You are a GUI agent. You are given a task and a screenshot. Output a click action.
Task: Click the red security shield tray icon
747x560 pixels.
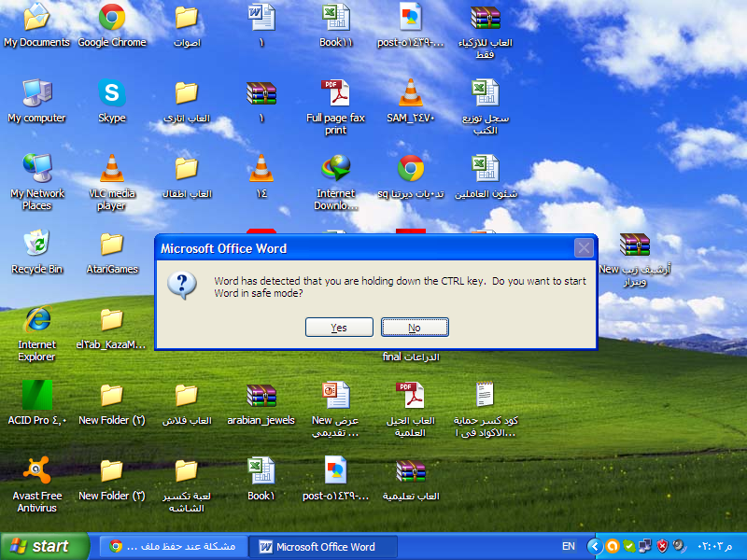coord(662,546)
